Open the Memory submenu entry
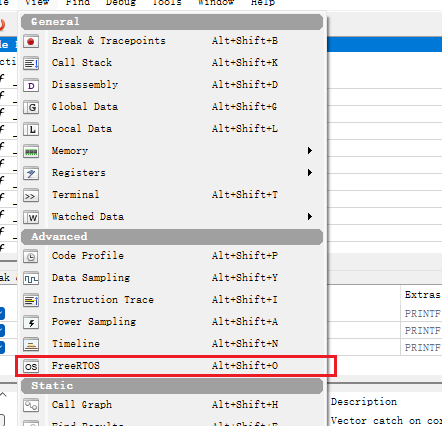The width and height of the screenshot is (442, 426). tap(172, 151)
